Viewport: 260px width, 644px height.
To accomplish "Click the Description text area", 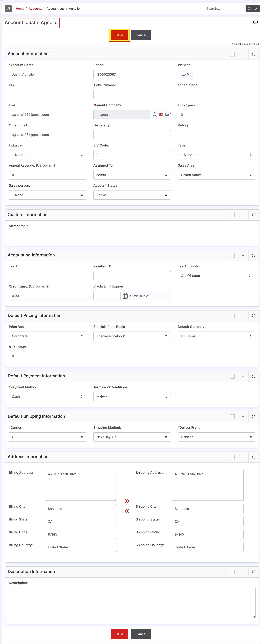I will point(132,603).
